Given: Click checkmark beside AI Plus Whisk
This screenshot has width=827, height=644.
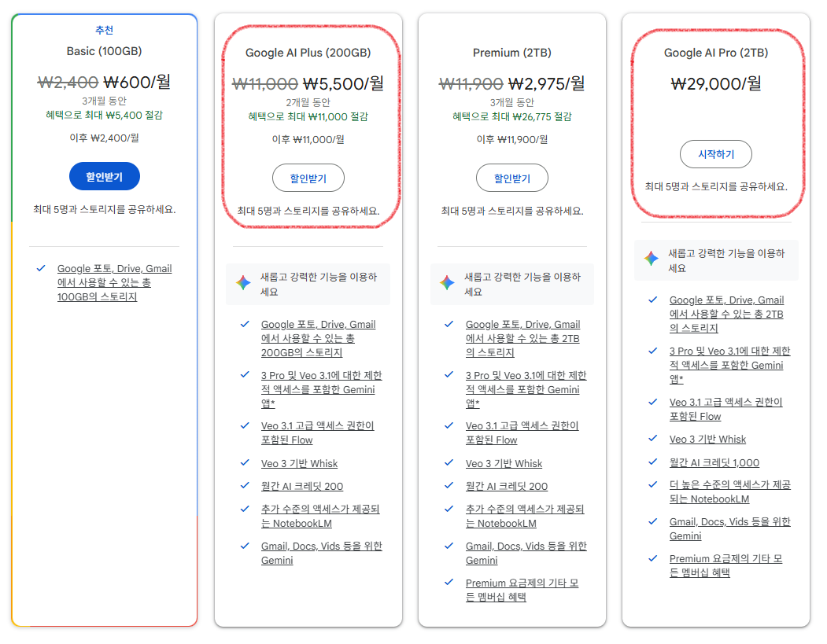Looking at the screenshot, I should tap(245, 462).
